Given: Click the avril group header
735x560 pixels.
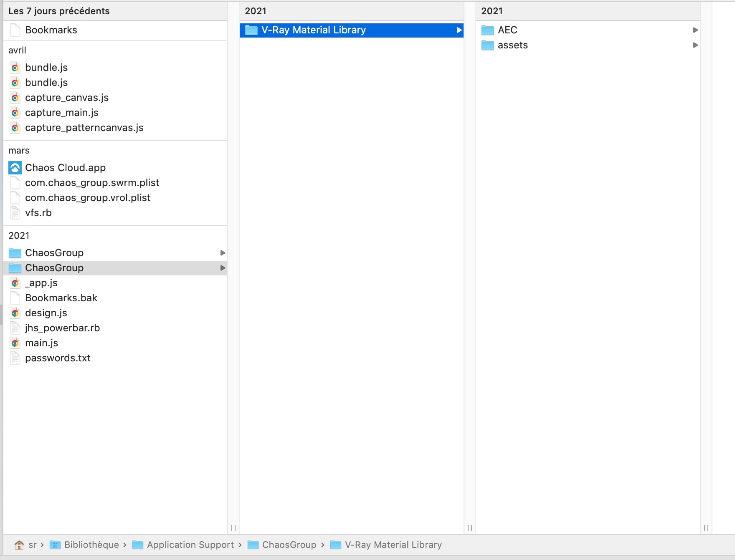Looking at the screenshot, I should (17, 50).
